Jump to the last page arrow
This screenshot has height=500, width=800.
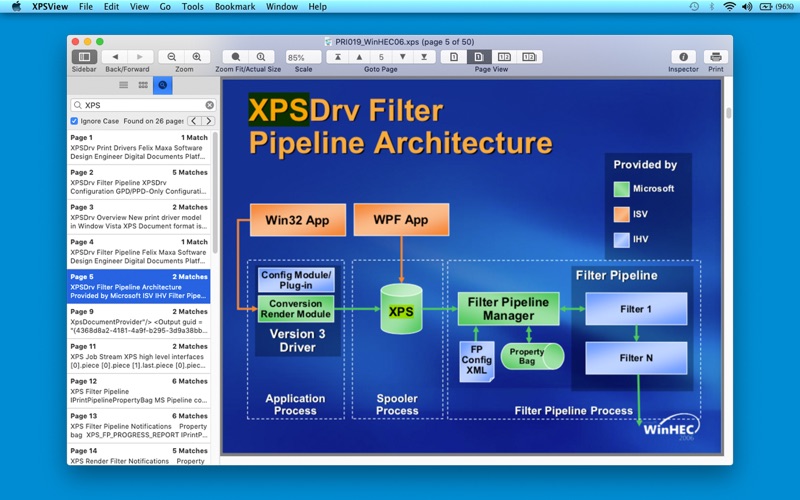point(424,57)
